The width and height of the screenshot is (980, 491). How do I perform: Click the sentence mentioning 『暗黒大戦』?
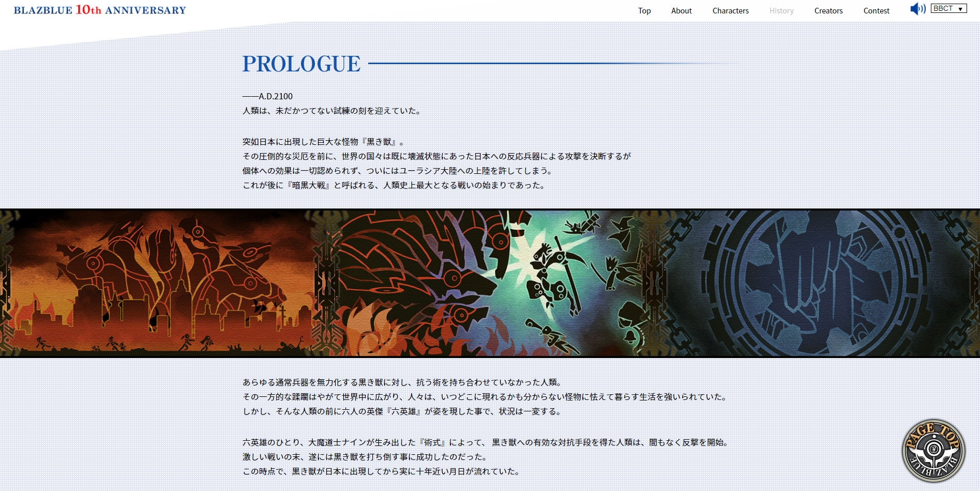click(395, 185)
